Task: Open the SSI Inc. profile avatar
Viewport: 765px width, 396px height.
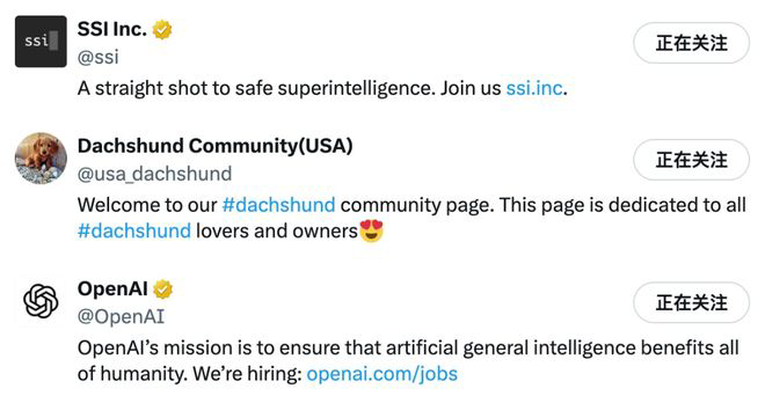Action: pyautogui.click(x=41, y=41)
